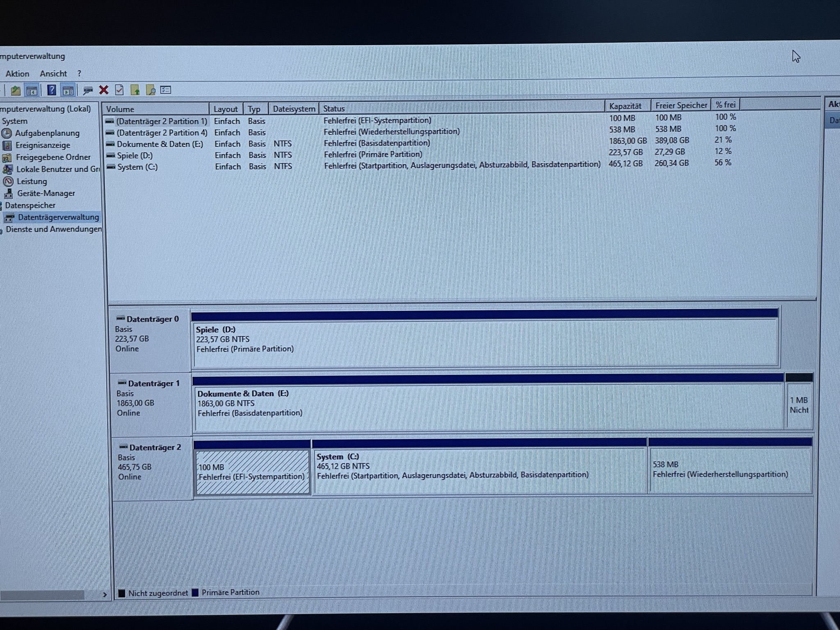Select Geräte-Manager in the tree
This screenshot has height=630, width=840.
[46, 193]
